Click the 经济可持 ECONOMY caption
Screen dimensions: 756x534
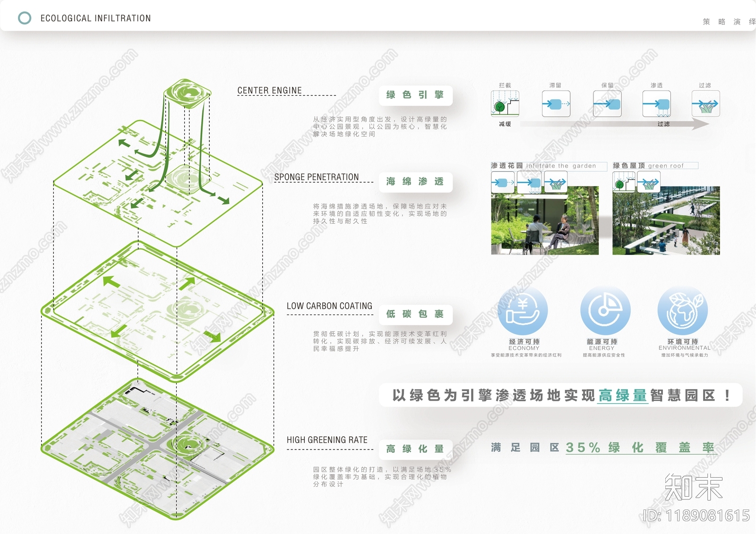pyautogui.click(x=524, y=344)
